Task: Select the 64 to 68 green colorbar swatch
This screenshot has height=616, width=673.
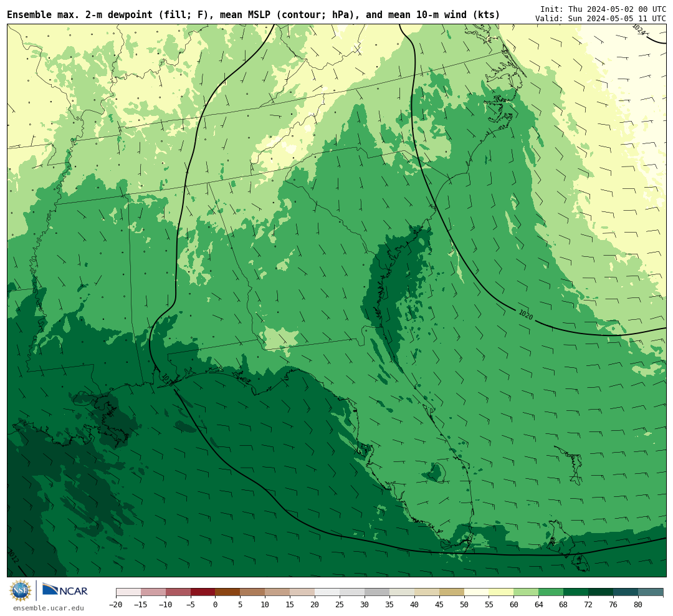Action: click(551, 592)
